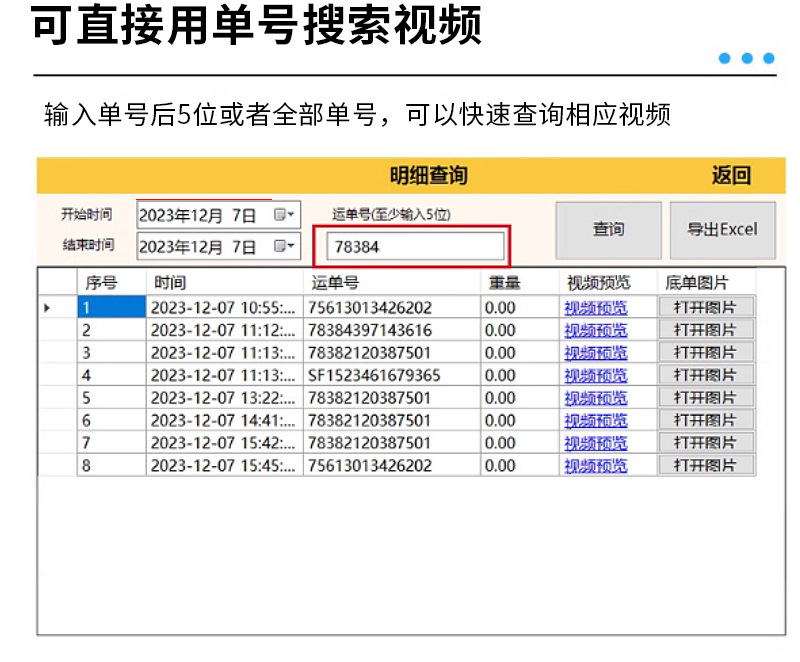Click the 重量 column header
The width and height of the screenshot is (800, 662).
coord(520,283)
